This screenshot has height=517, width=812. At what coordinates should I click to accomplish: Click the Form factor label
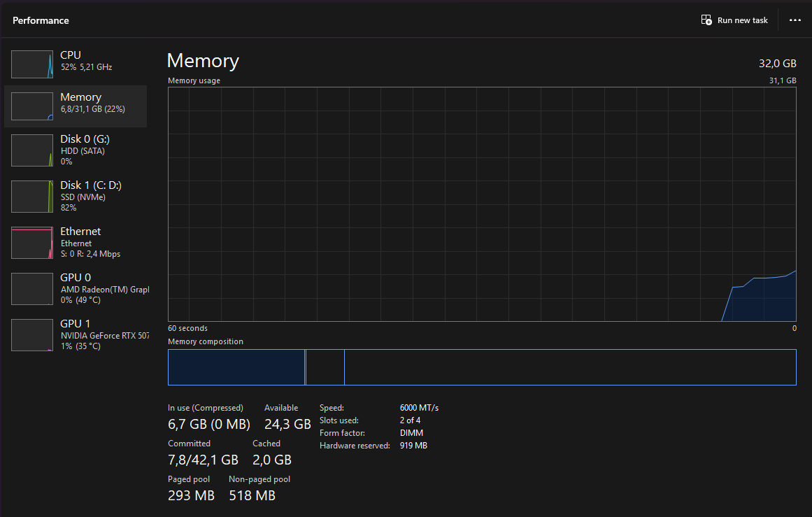(x=342, y=432)
